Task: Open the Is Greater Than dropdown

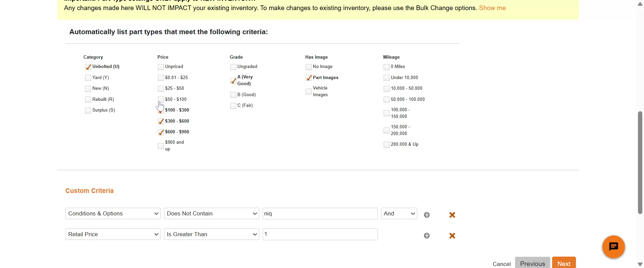Action: (x=211, y=234)
